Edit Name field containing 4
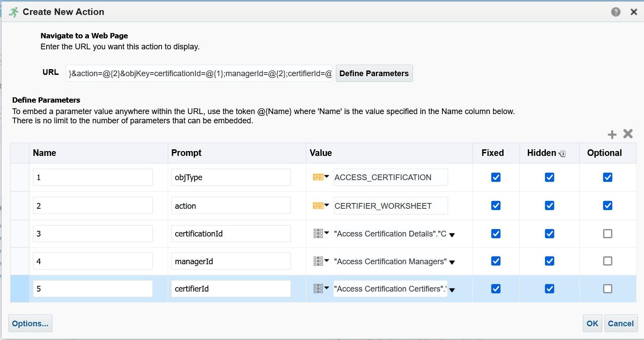The height and width of the screenshot is (340, 644). pos(93,261)
